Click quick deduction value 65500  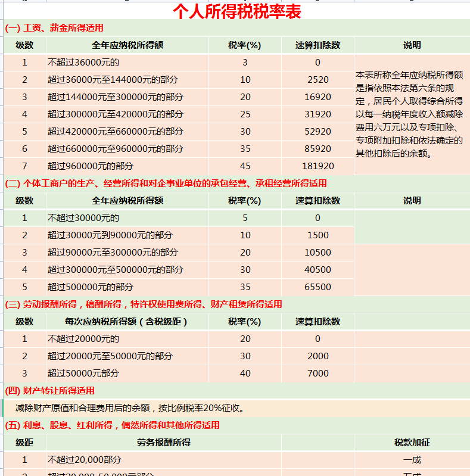tap(318, 287)
